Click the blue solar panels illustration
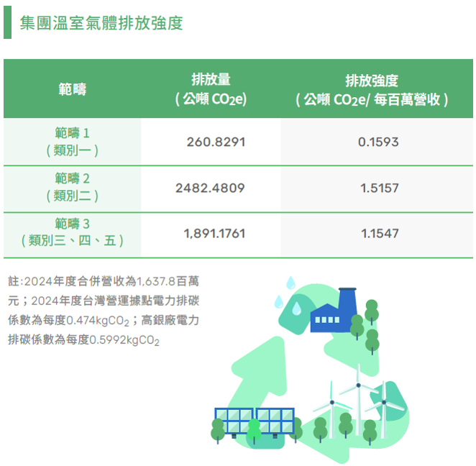Image resolution: width=476 pixels, height=466 pixels. click(255, 421)
